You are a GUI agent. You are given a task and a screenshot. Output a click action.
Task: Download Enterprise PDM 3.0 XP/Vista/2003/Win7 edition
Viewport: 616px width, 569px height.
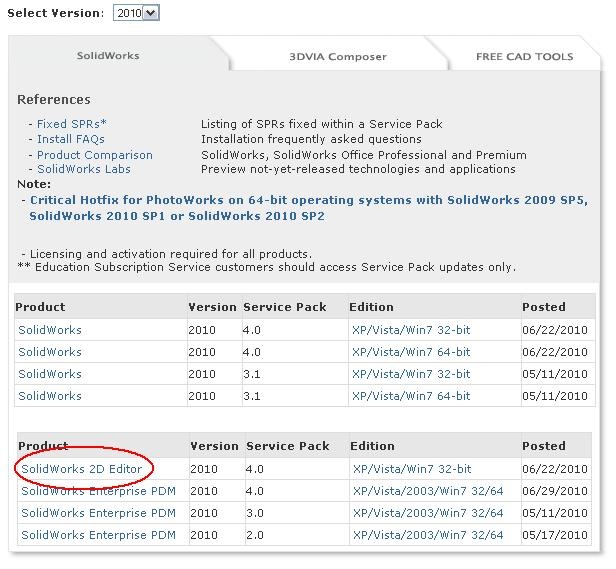(x=427, y=513)
